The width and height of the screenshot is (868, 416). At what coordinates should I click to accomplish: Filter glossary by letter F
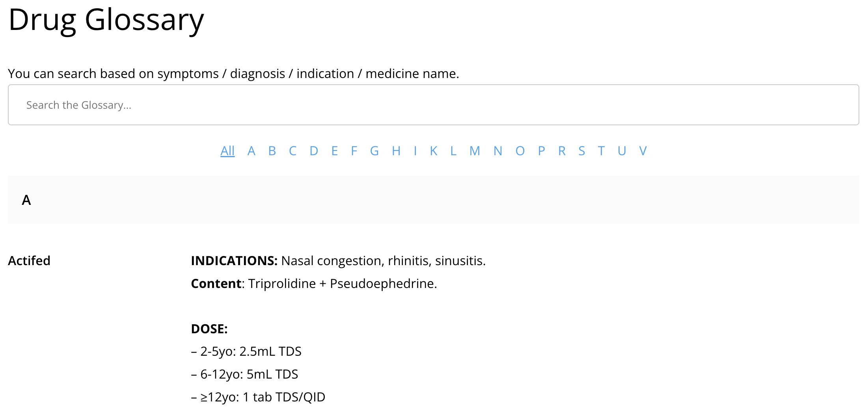pyautogui.click(x=354, y=150)
